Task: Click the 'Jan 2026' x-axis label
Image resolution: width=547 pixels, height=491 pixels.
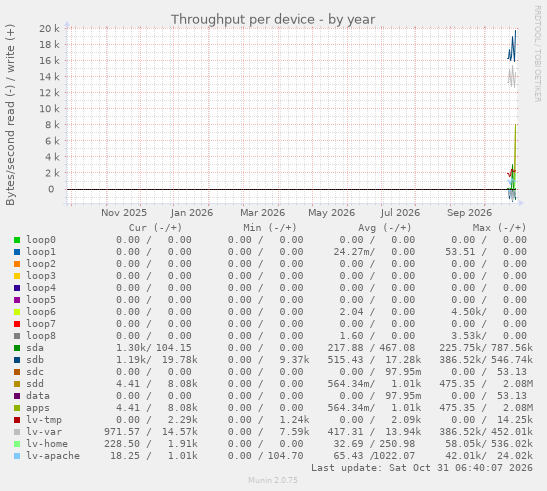Action: [192, 213]
